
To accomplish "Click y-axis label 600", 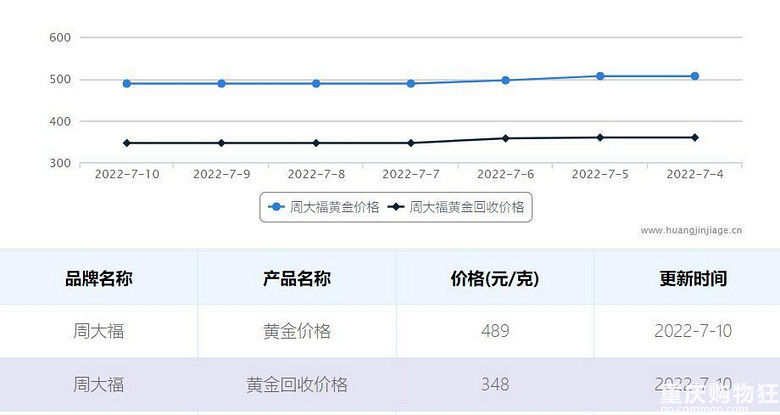I will tap(60, 37).
